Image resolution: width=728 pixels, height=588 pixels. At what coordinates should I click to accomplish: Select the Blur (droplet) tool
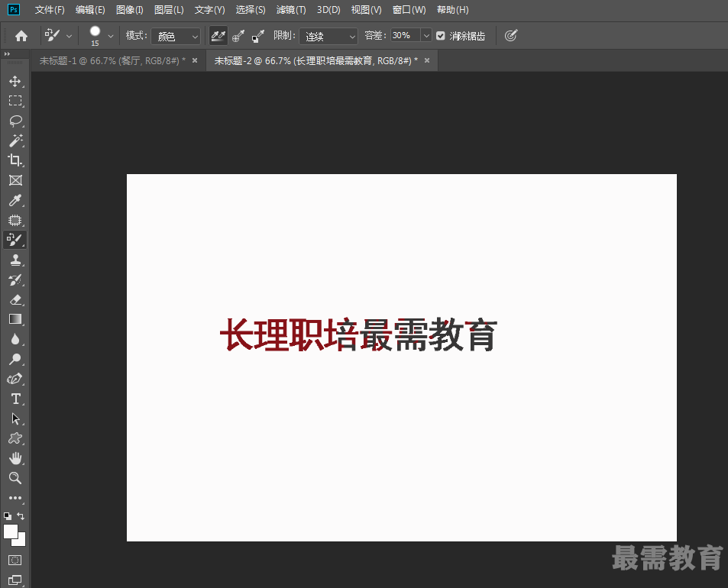point(15,339)
